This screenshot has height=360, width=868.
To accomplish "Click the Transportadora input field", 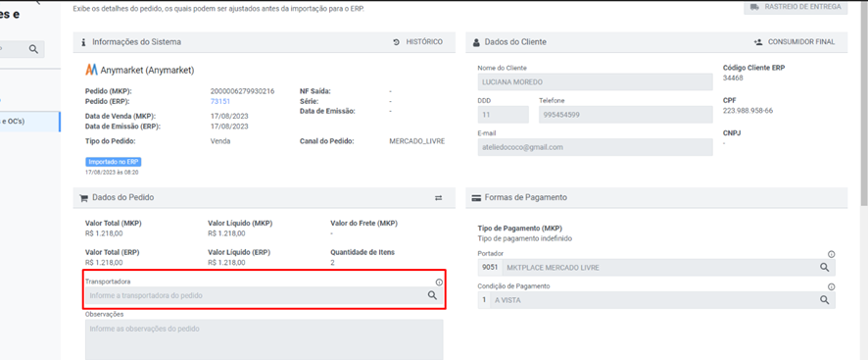I will 265,295.
